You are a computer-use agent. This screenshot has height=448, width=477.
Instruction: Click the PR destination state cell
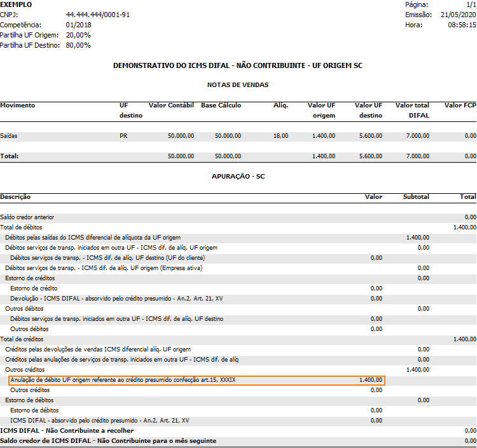[123, 136]
